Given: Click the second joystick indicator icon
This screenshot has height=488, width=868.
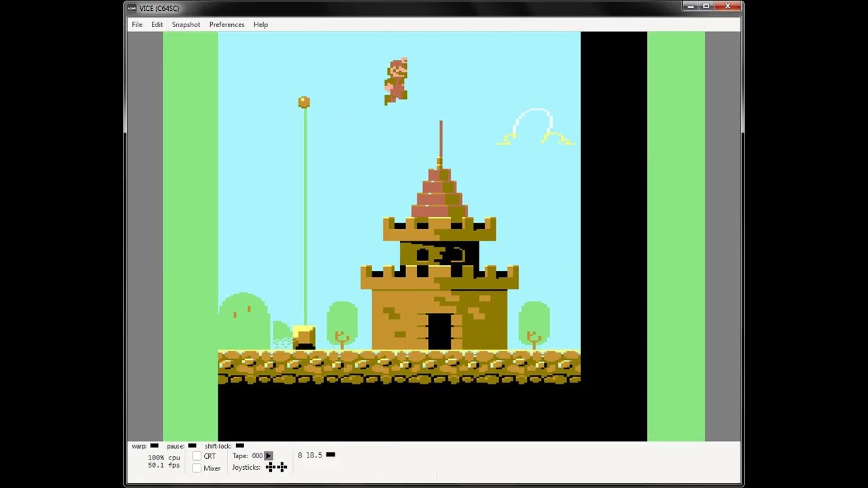Looking at the screenshot, I should (x=282, y=467).
